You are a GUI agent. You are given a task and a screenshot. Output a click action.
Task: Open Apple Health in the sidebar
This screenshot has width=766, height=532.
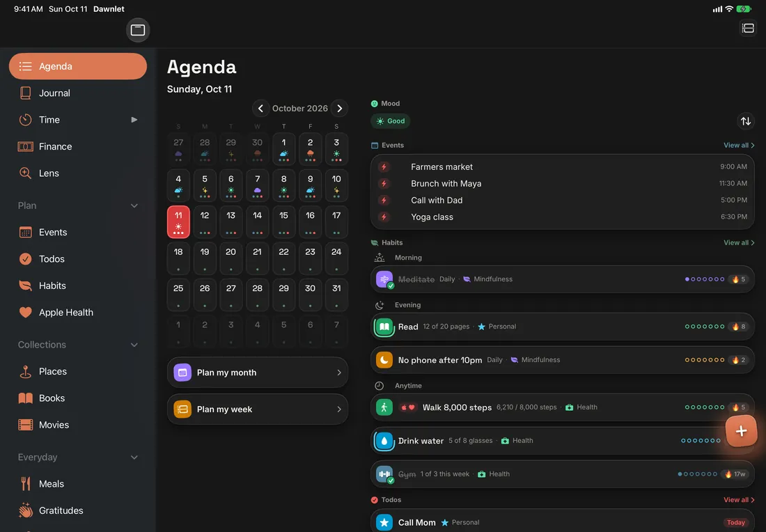(x=78, y=312)
